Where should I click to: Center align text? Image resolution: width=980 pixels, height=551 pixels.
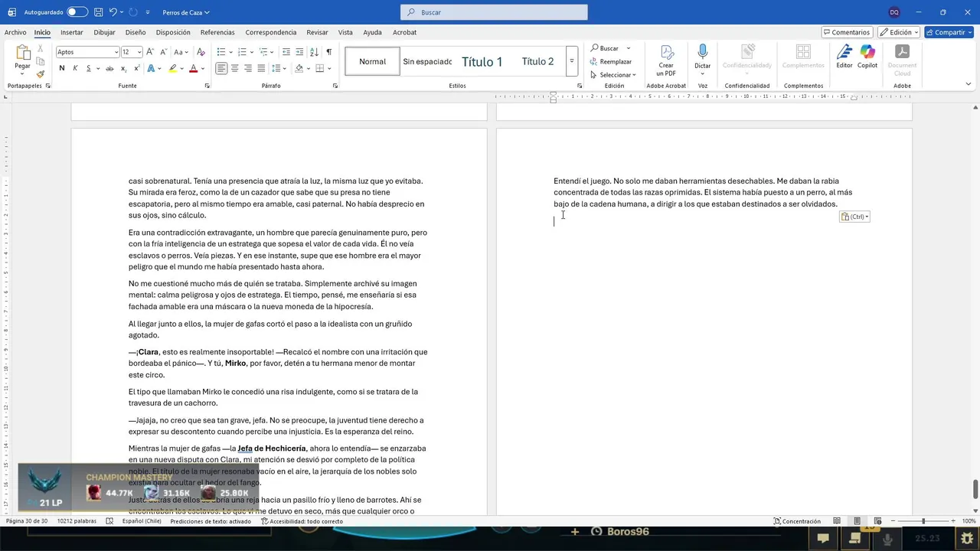tap(235, 68)
